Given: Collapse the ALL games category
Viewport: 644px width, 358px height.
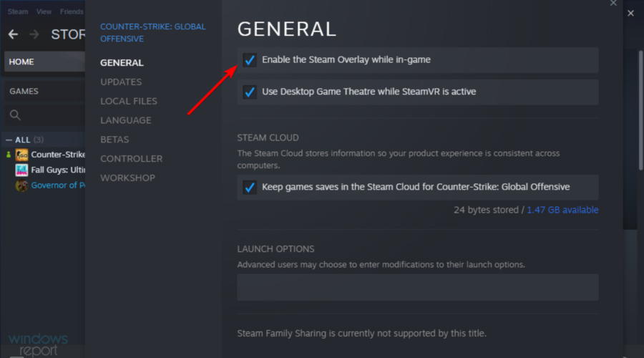Looking at the screenshot, I should (x=9, y=140).
